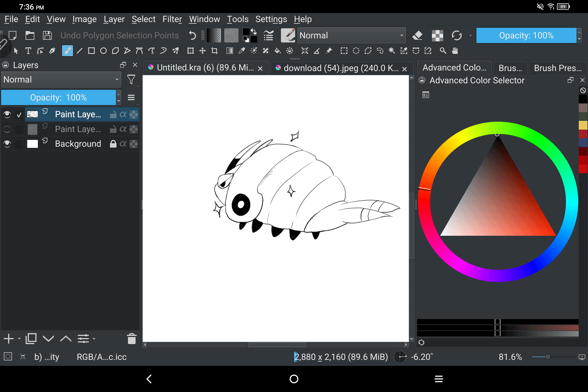Select the yellow swatch in color history
588x392 pixels.
[583, 125]
